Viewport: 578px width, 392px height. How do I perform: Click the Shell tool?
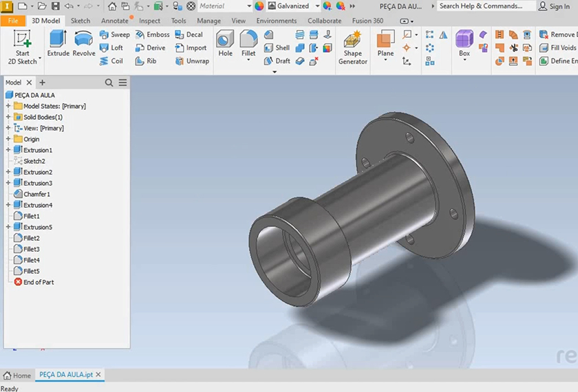277,47
